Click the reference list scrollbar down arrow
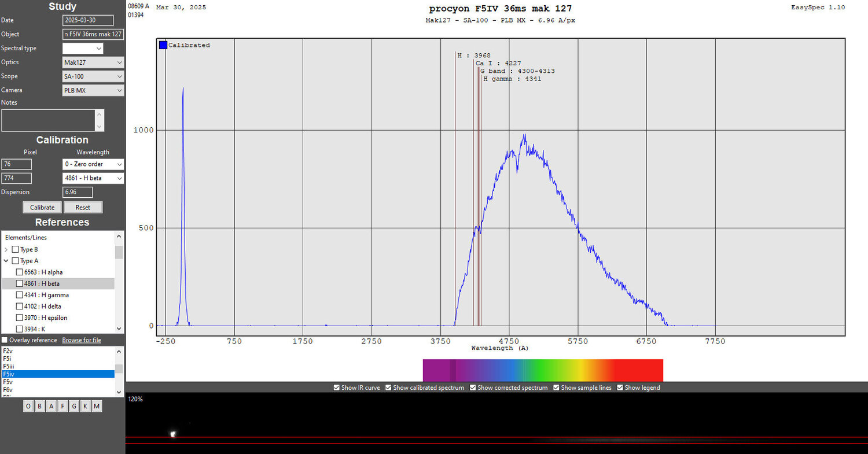The height and width of the screenshot is (454, 868). pyautogui.click(x=119, y=392)
